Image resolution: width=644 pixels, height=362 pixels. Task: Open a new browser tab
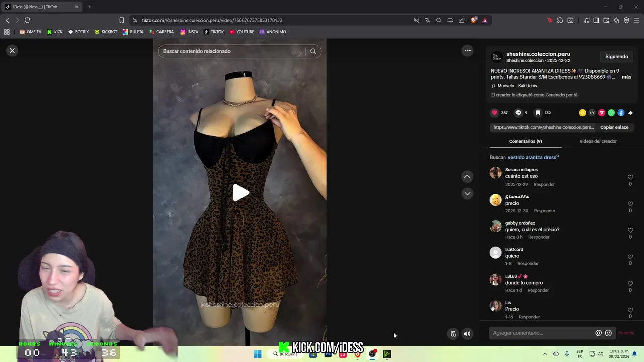[89, 7]
